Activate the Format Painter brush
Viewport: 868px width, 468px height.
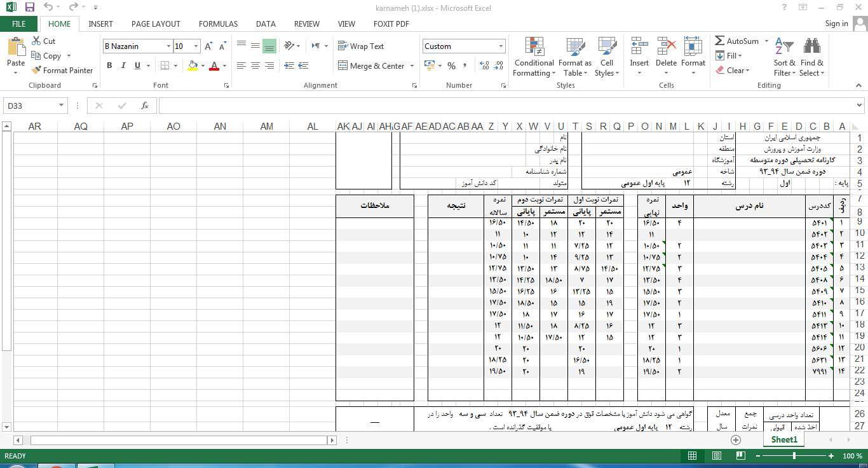tap(62, 71)
